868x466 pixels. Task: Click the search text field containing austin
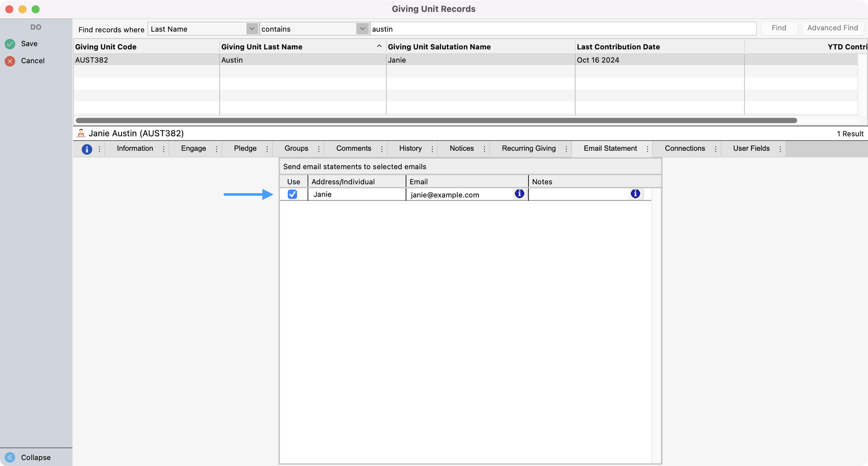(563, 29)
